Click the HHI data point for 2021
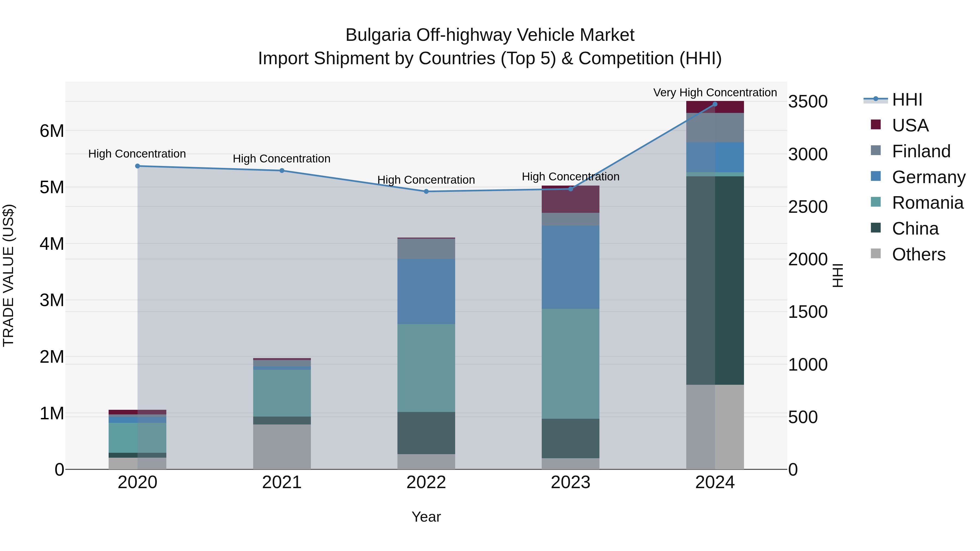Viewport: 980px width, 551px height. tap(282, 171)
